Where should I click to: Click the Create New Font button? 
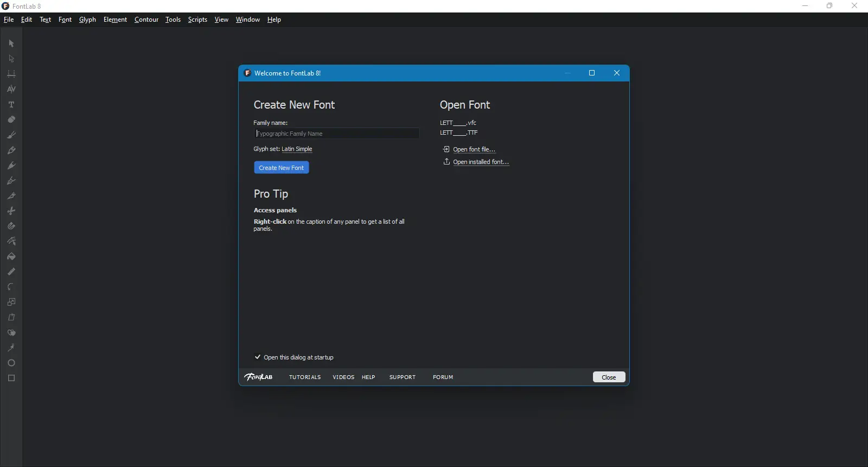pos(282,168)
